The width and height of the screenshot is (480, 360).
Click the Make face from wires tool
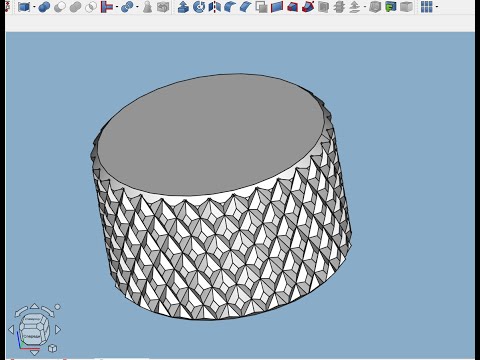tap(261, 7)
